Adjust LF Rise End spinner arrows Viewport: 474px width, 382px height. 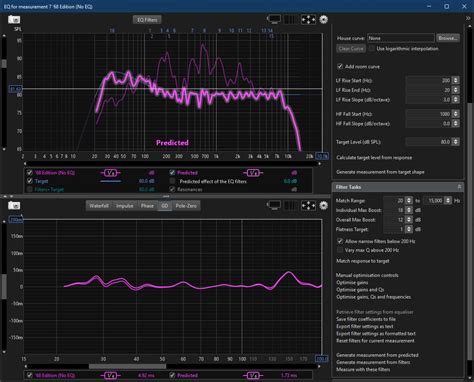[456, 90]
